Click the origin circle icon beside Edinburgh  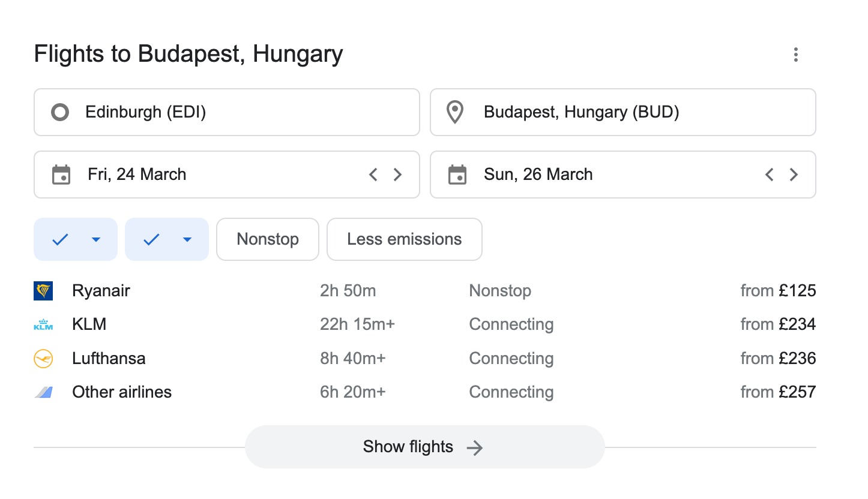pyautogui.click(x=60, y=112)
